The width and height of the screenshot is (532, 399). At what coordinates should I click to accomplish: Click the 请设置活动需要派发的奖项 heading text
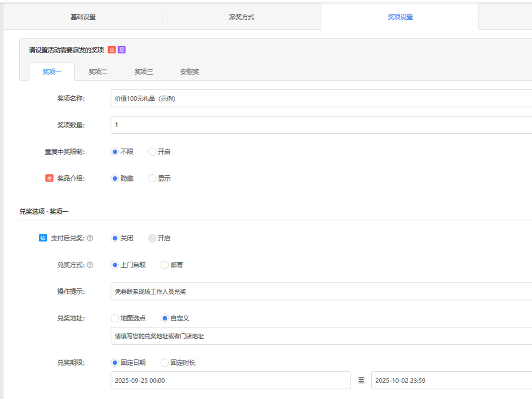click(x=66, y=50)
